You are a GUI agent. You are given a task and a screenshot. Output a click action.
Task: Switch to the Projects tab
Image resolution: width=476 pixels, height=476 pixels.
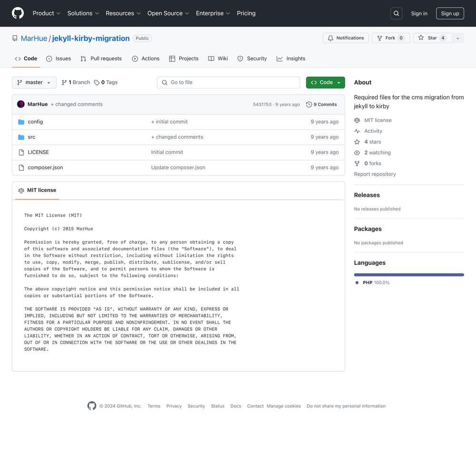point(184,59)
